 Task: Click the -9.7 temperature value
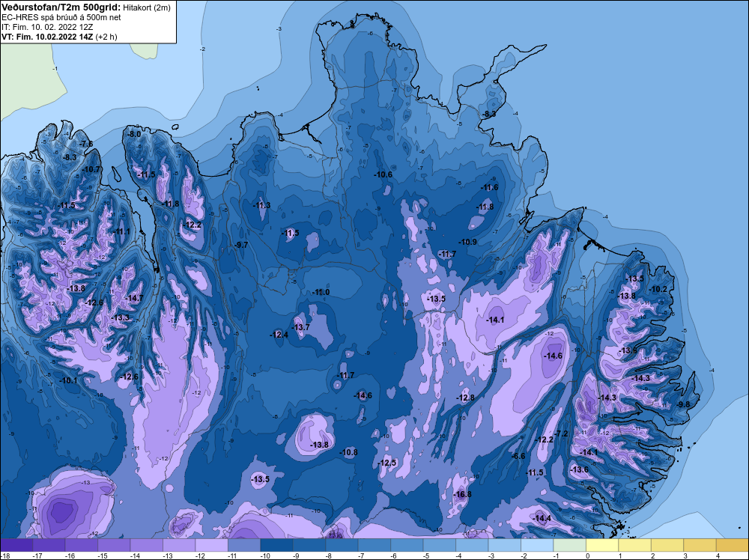coord(241,245)
